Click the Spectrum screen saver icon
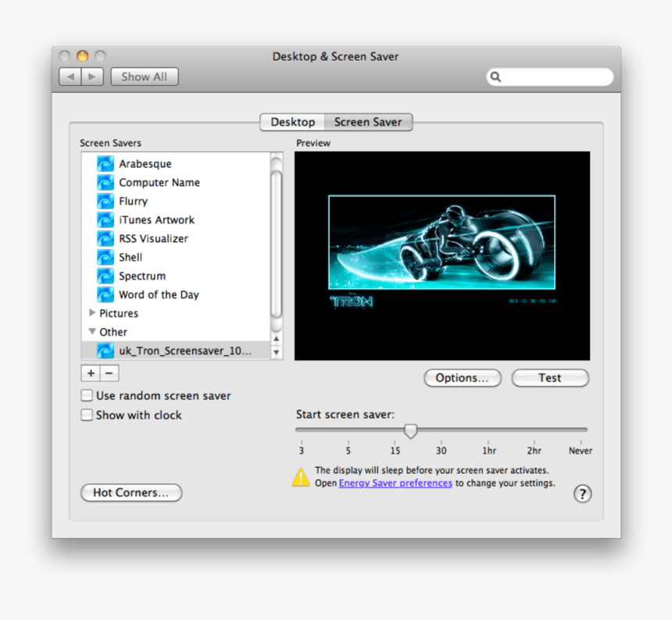The image size is (672, 620). tap(105, 276)
